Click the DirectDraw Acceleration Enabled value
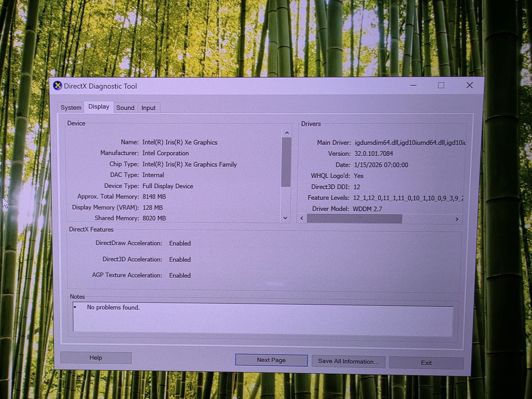The width and height of the screenshot is (532, 399). point(180,243)
